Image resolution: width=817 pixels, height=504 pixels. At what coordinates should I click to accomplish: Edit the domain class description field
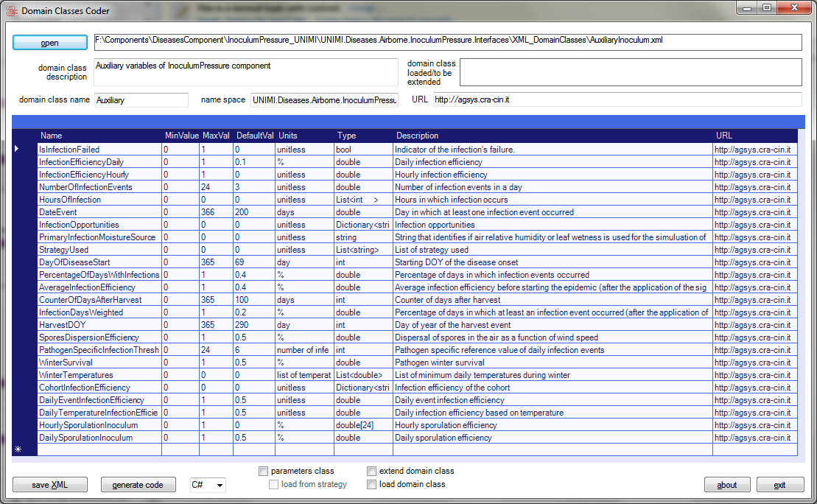click(x=246, y=72)
